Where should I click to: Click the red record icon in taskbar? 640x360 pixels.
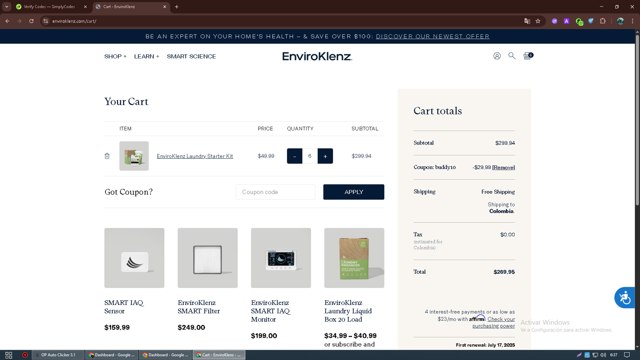tap(25, 355)
